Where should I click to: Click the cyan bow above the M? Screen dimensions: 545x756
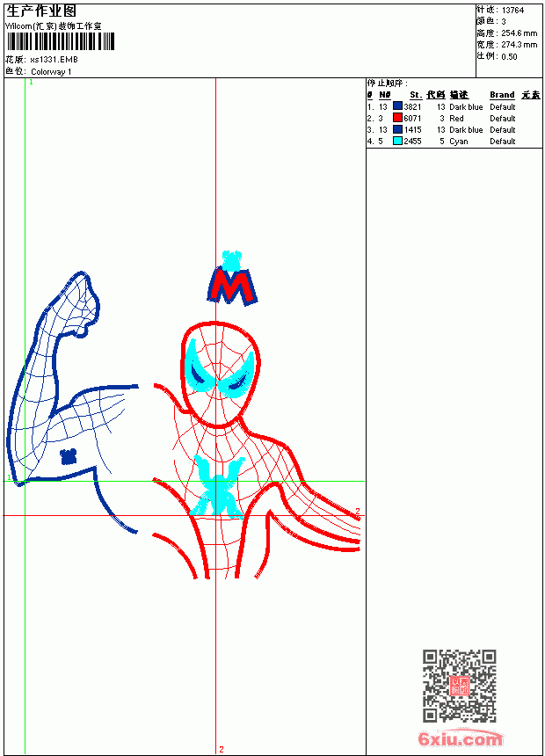pyautogui.click(x=231, y=260)
